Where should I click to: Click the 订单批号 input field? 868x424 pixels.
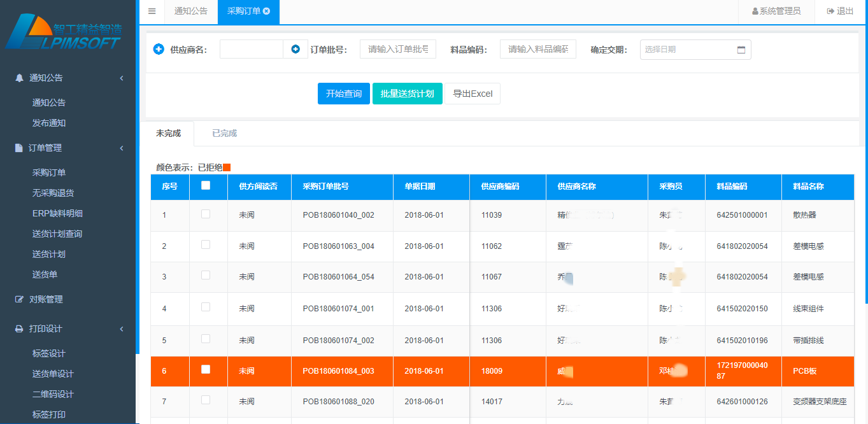tap(397, 49)
